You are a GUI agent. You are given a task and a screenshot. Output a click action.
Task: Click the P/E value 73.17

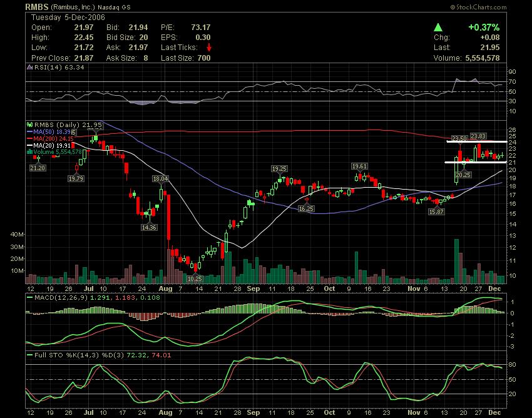(x=200, y=28)
